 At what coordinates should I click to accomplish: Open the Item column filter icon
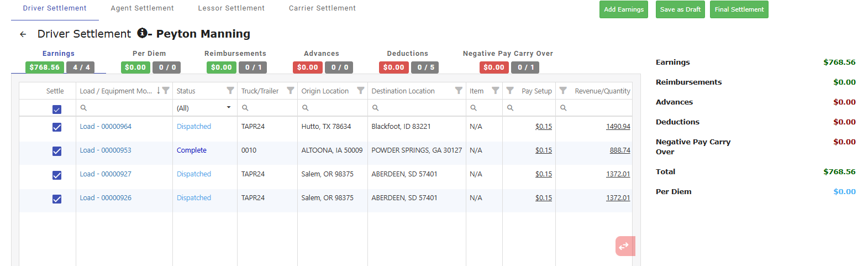tap(496, 91)
